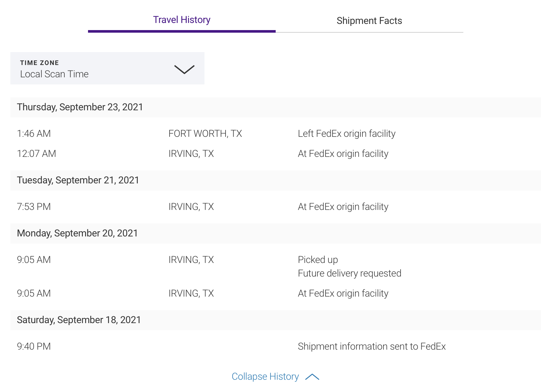This screenshot has width=552, height=392.
Task: Select the Tuesday, September 21, 2021 header
Action: [276, 180]
